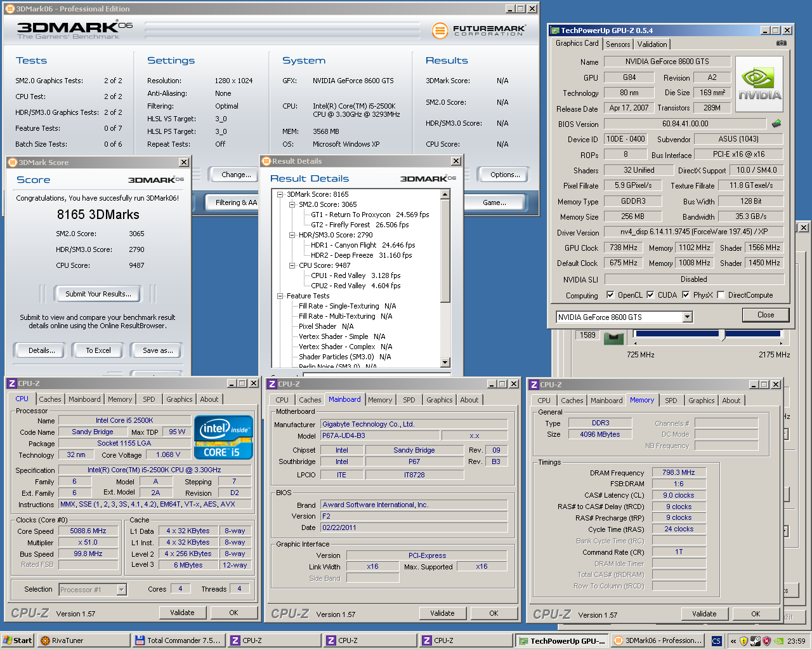Toggle the PhysX checkbox in GPU-Z
812x650 pixels.
[686, 295]
